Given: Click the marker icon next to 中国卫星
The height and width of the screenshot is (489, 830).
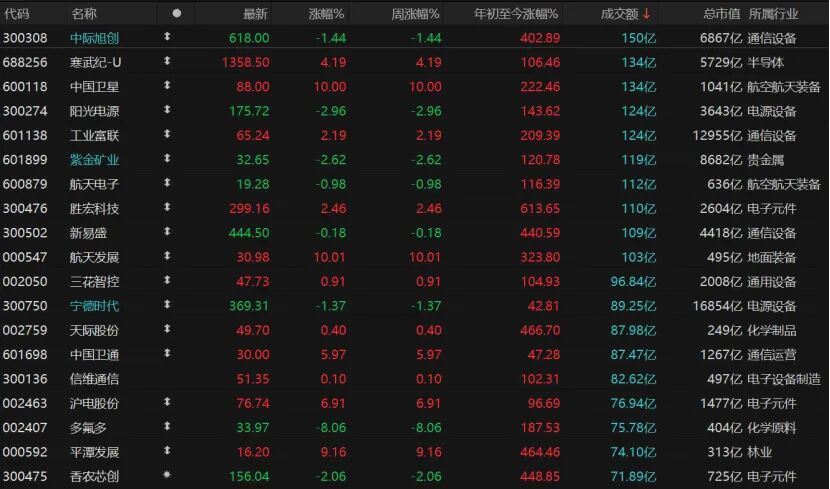Looking at the screenshot, I should [x=167, y=86].
